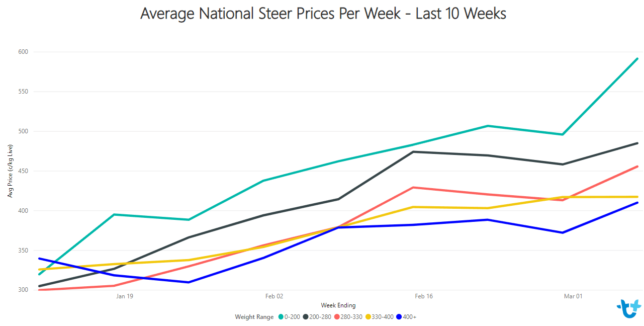Click the Jan 19 x-axis label
This screenshot has width=644, height=326.
point(125,296)
